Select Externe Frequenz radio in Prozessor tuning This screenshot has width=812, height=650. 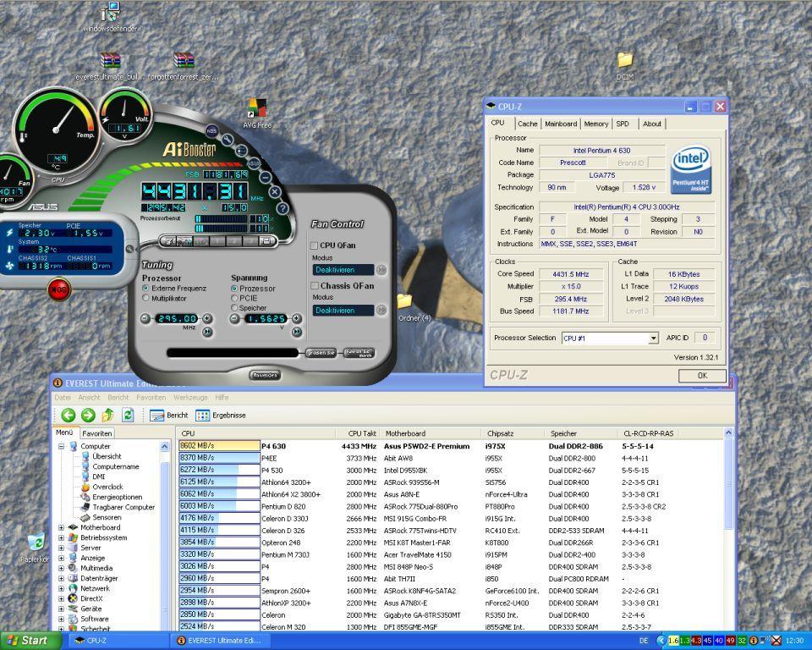[x=145, y=288]
